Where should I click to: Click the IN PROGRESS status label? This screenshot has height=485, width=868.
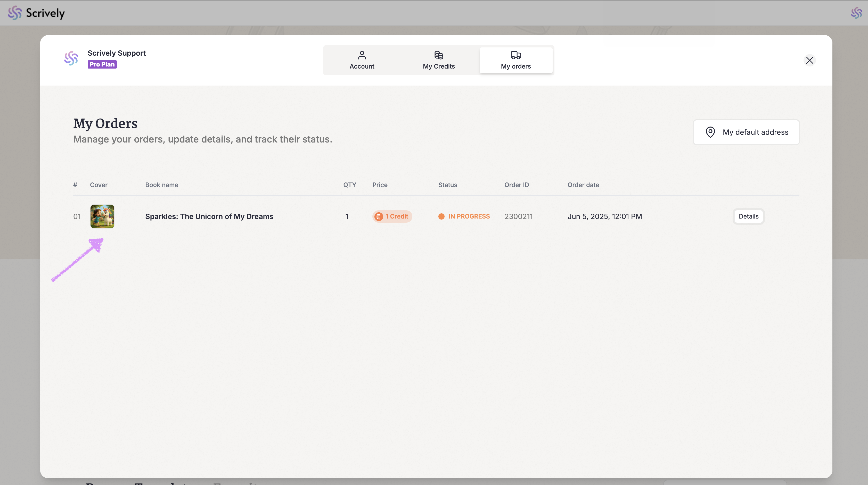[469, 216]
